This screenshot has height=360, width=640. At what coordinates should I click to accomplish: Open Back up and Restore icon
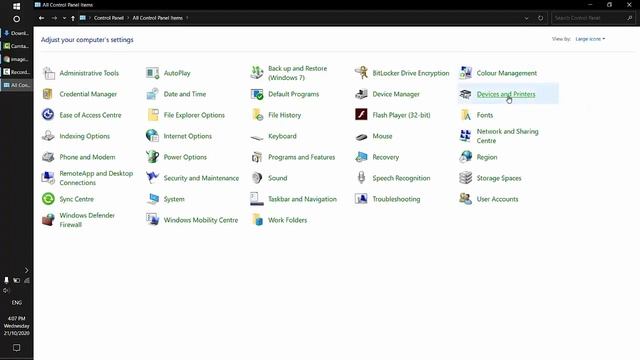click(x=257, y=73)
